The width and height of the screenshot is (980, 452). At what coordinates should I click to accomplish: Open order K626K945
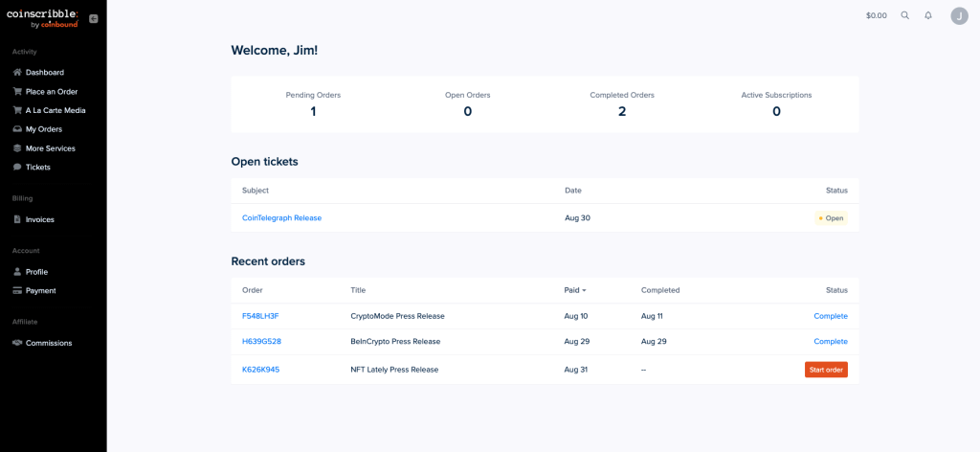coord(260,370)
